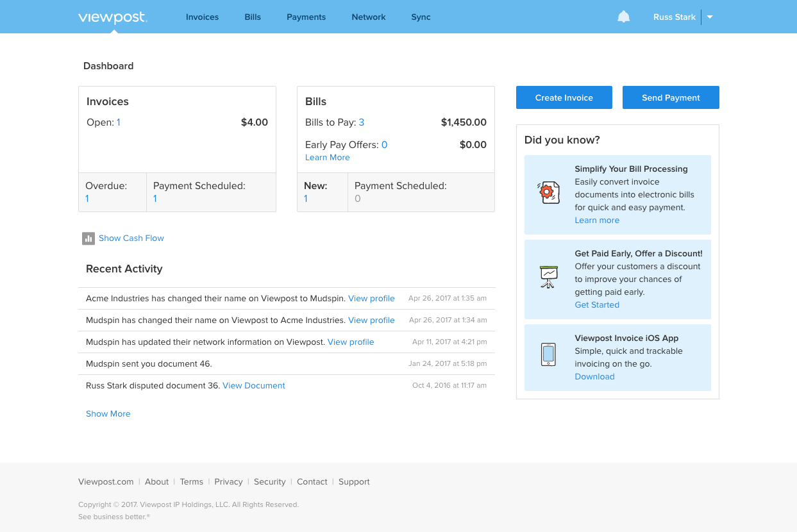Open the Support link in footer
The width and height of the screenshot is (797, 532).
tap(354, 482)
